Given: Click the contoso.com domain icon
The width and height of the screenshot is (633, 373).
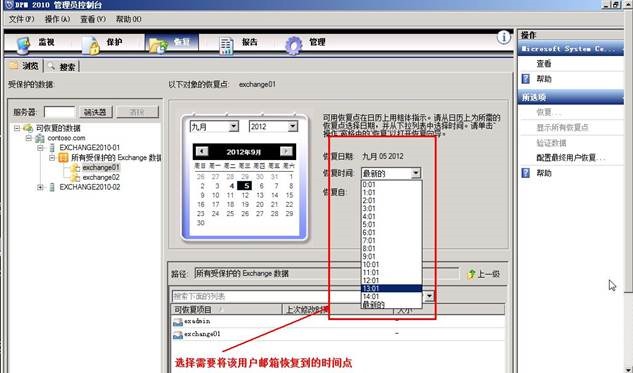Looking at the screenshot, I should [40, 138].
